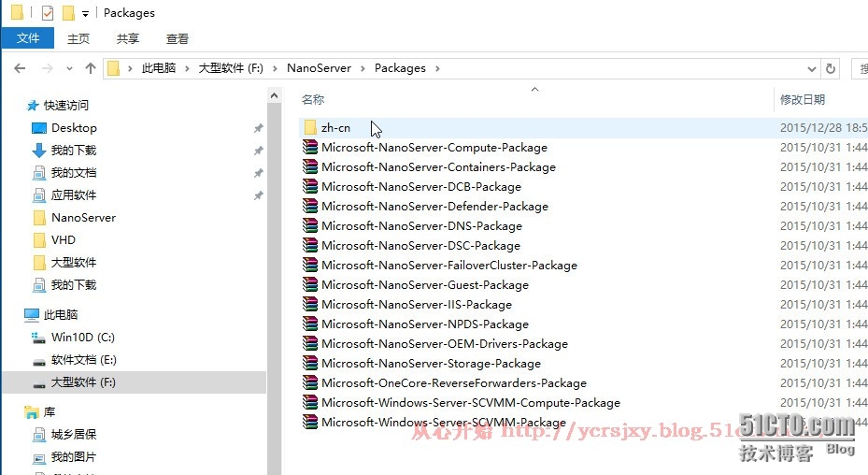Select the OEM-Drivers-Package archive icon

(x=310, y=344)
